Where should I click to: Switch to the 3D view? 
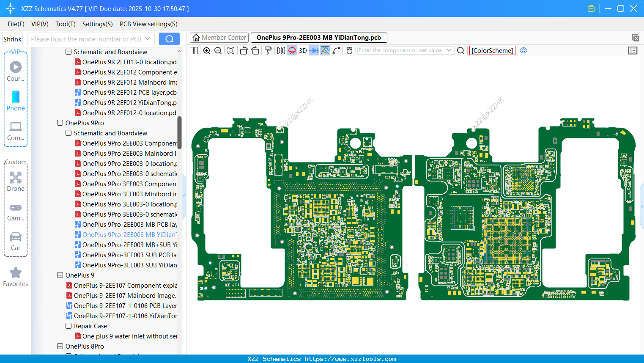pos(303,51)
